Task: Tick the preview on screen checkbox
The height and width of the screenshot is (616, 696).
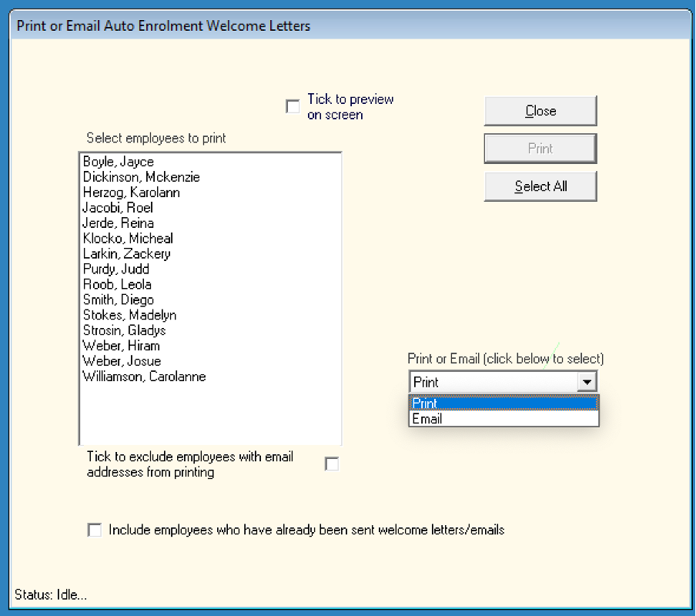Action: (x=293, y=107)
